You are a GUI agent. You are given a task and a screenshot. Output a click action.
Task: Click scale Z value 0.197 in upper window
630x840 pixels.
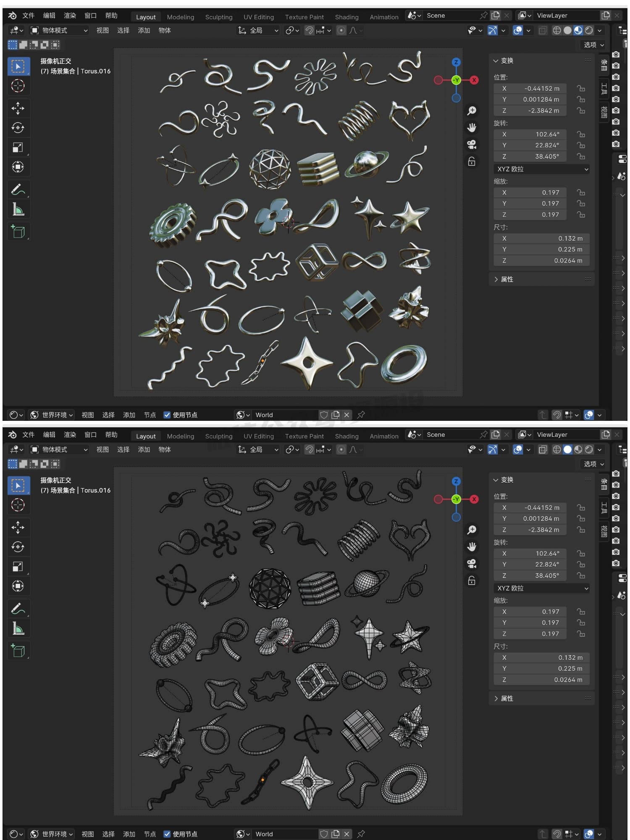coord(530,215)
